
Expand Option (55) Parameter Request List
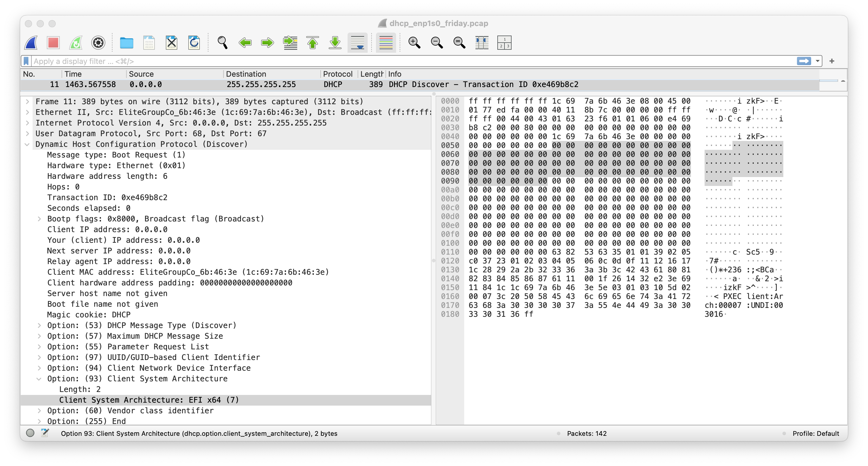point(39,346)
